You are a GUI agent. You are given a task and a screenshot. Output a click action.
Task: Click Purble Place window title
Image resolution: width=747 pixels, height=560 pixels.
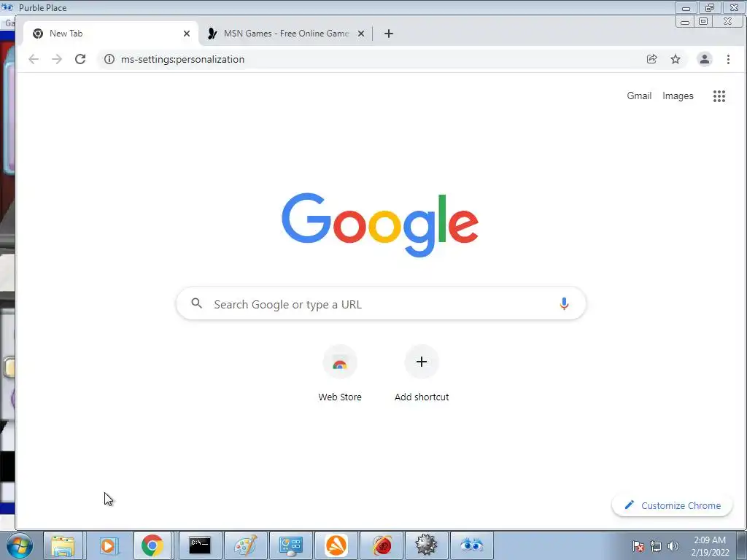pyautogui.click(x=42, y=7)
